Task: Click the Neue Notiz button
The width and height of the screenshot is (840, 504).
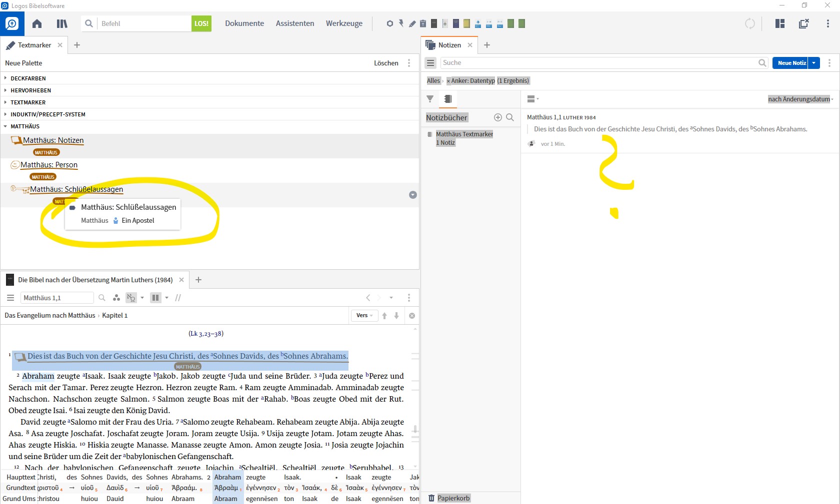Action: coord(790,63)
